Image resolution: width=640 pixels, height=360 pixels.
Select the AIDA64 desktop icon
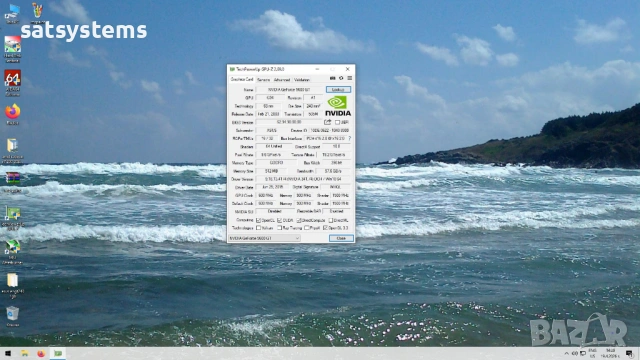[x=12, y=83]
